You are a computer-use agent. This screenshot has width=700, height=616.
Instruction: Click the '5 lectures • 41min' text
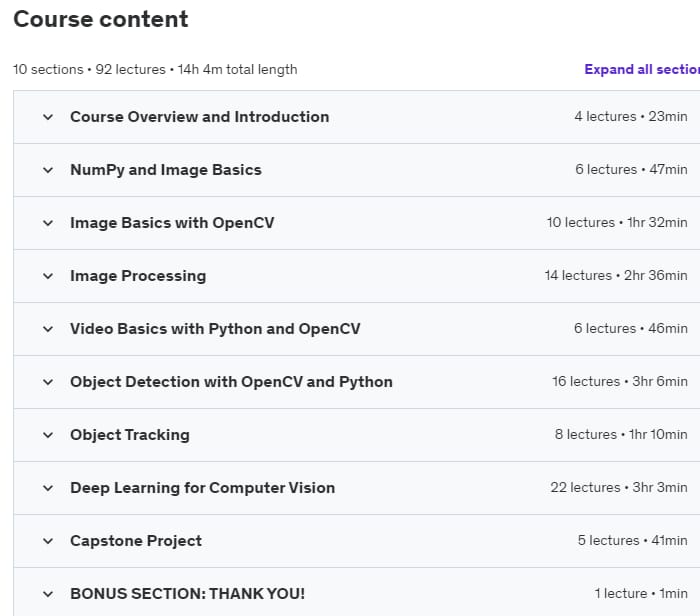click(x=633, y=541)
